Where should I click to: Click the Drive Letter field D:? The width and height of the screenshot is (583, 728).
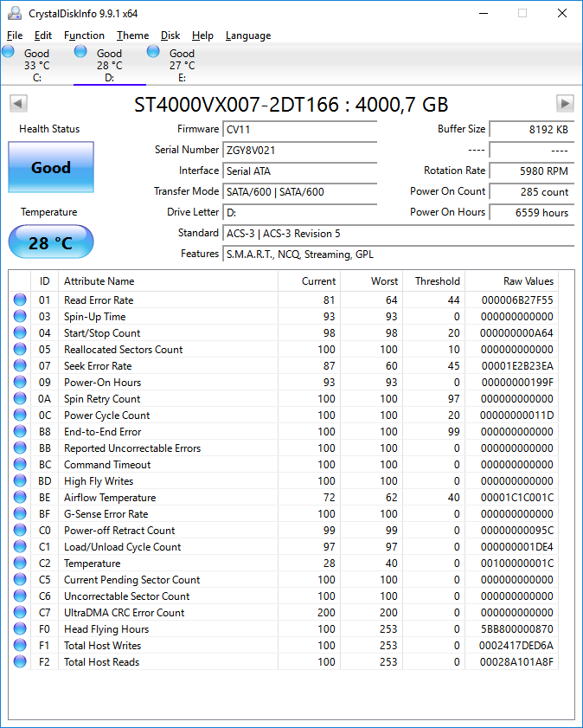[x=299, y=213]
